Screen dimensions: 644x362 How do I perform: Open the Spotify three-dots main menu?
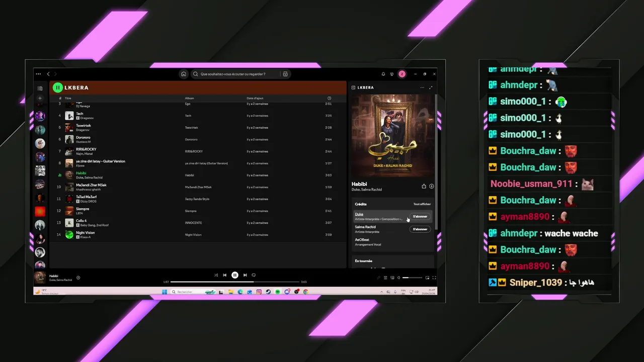click(x=38, y=74)
